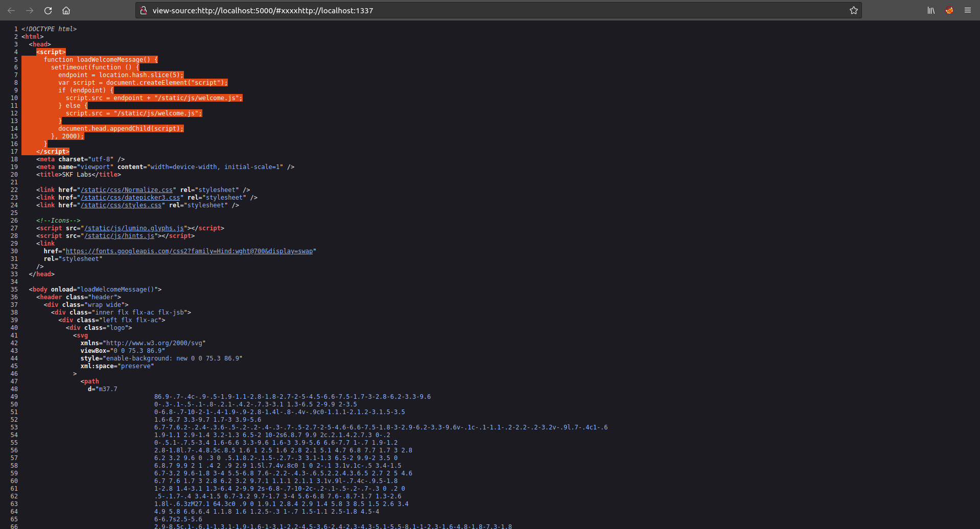This screenshot has width=980, height=529.
Task: Bookmark this page with the star icon
Action: tap(853, 10)
